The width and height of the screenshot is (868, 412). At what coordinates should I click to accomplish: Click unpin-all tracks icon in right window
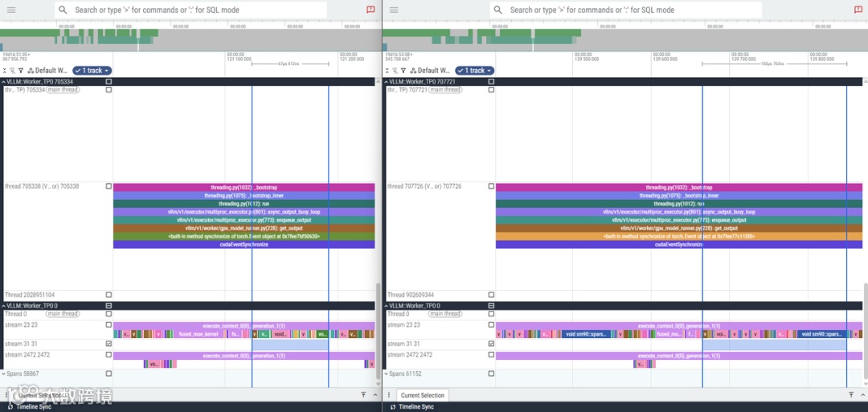pos(395,71)
